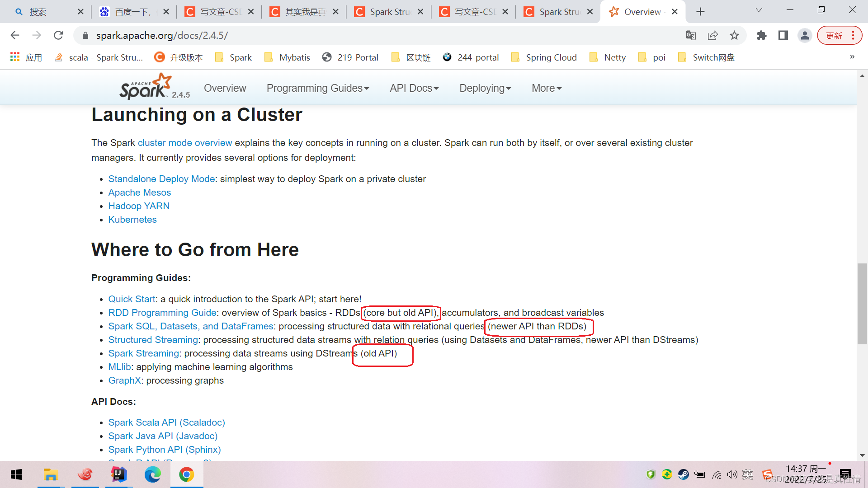Open Spark SQL, Datasets, and DataFrames link
Image resolution: width=868 pixels, height=488 pixels.
pos(191,326)
